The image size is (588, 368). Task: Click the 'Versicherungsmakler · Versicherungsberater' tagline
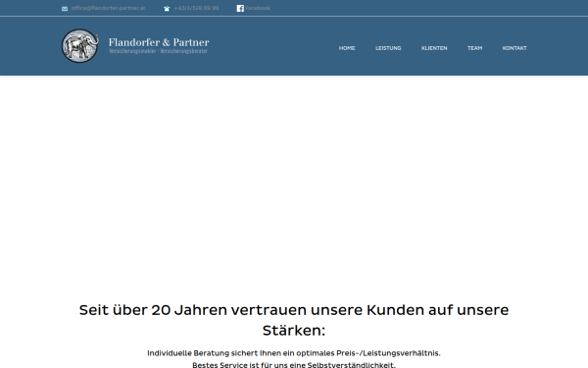coord(158,51)
